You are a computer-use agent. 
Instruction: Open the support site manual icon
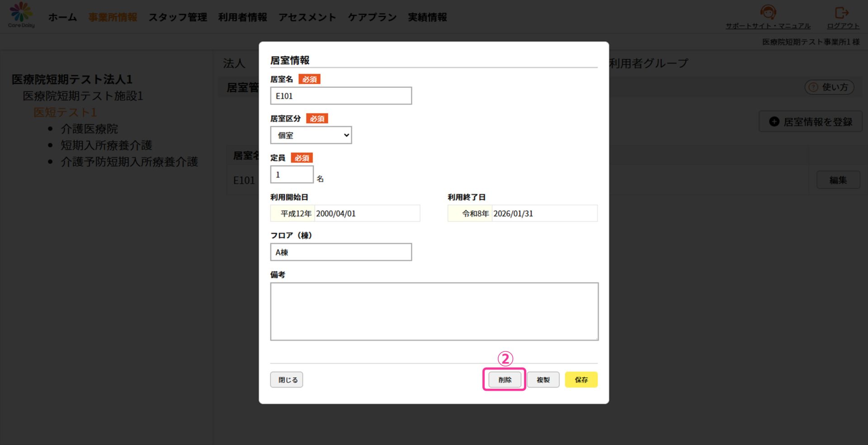pyautogui.click(x=768, y=12)
